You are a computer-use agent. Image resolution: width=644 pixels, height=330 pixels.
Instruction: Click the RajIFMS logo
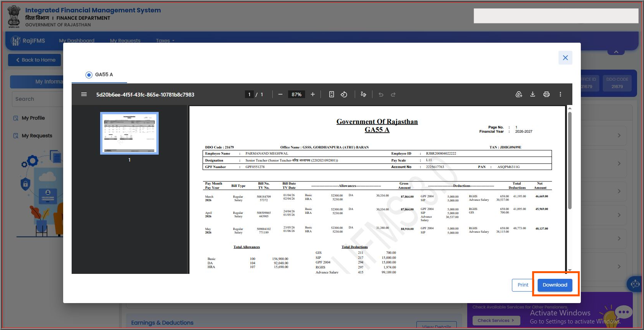click(x=28, y=41)
